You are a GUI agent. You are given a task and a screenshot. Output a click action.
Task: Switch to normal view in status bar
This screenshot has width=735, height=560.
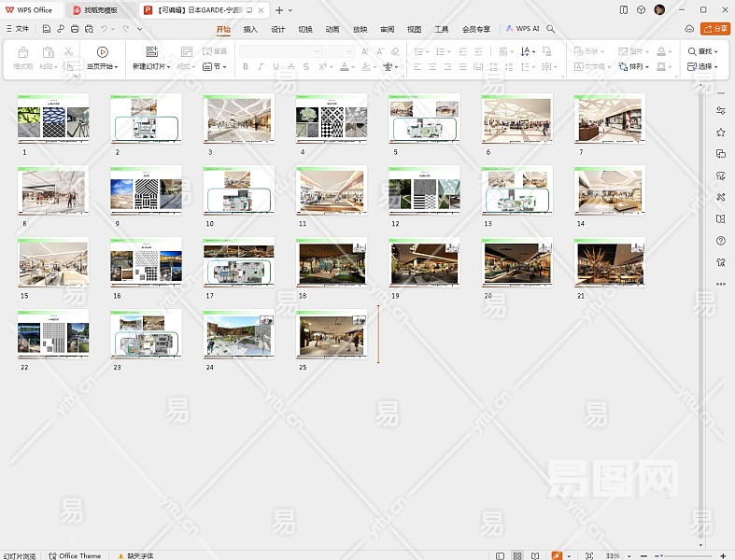click(x=500, y=555)
